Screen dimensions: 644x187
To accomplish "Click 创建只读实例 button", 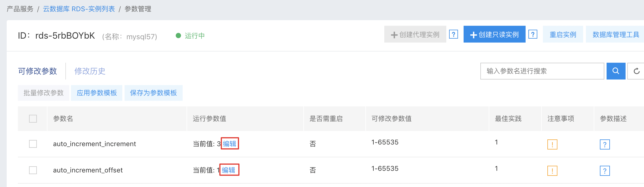I will (494, 34).
